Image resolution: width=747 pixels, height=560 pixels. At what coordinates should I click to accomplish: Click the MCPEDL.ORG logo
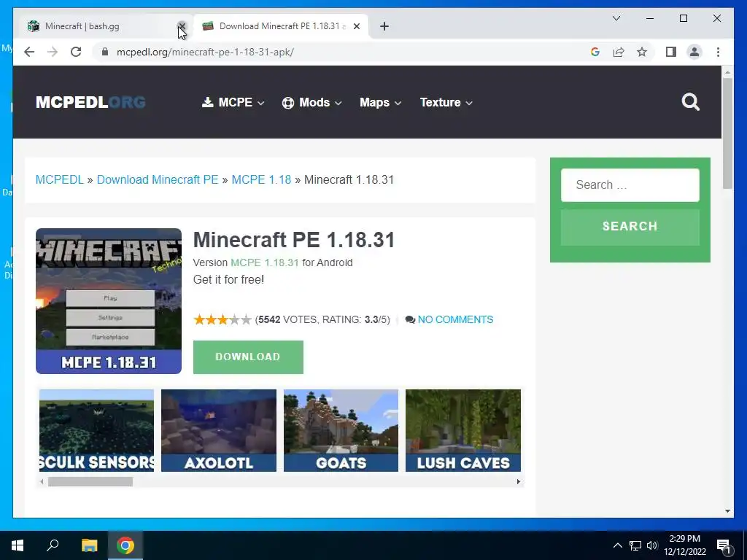click(90, 102)
